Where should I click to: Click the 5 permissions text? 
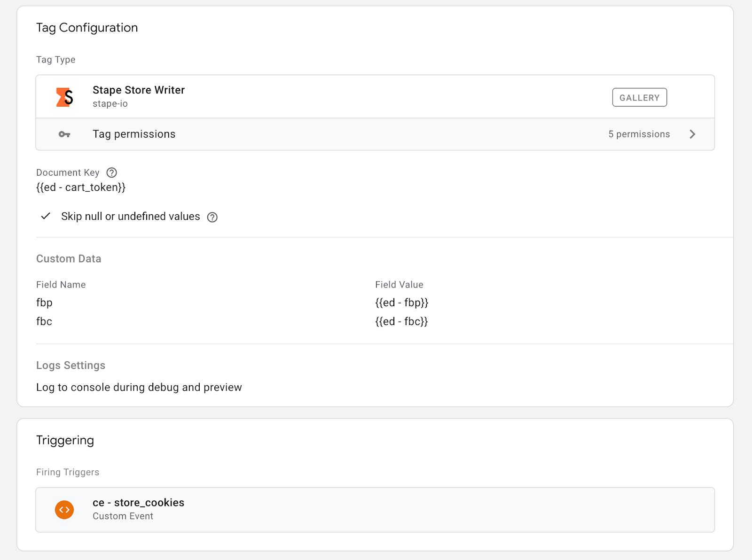(x=639, y=134)
